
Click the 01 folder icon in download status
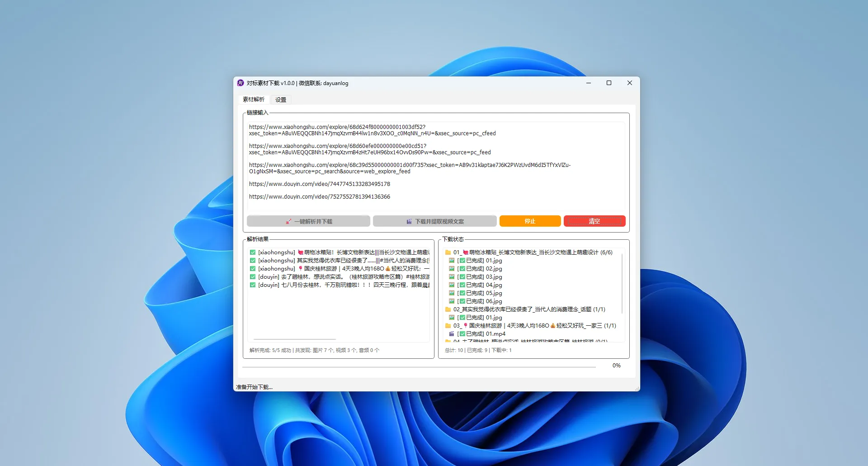448,252
